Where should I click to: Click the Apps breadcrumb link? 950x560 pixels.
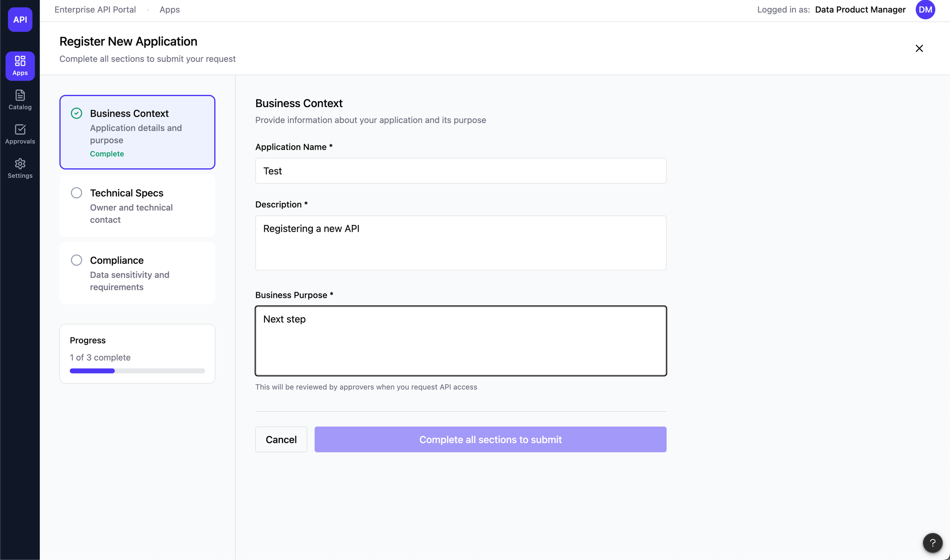click(169, 9)
